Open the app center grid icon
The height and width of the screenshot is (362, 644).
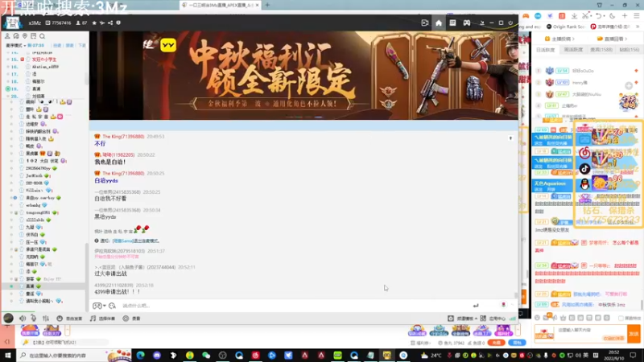pyautogui.click(x=483, y=319)
